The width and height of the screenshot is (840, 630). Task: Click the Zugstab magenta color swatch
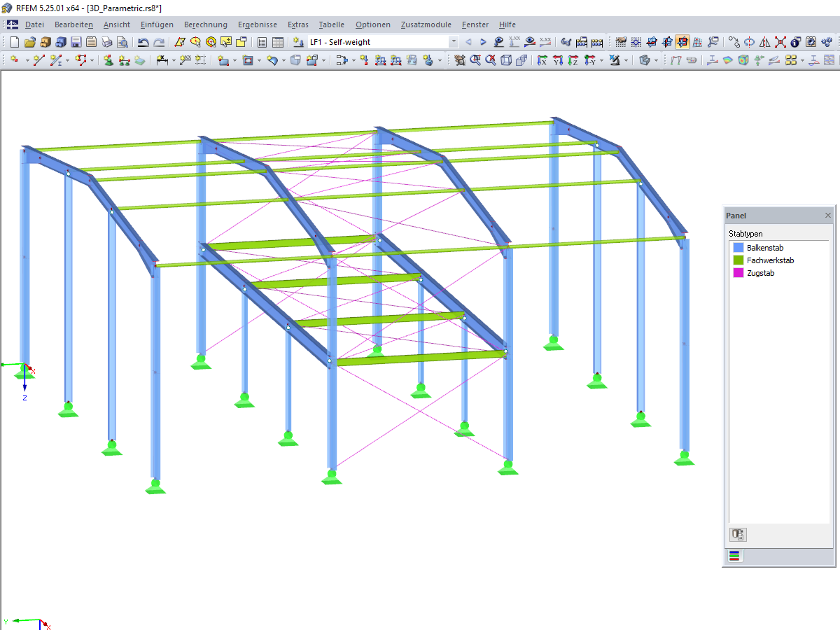click(738, 273)
